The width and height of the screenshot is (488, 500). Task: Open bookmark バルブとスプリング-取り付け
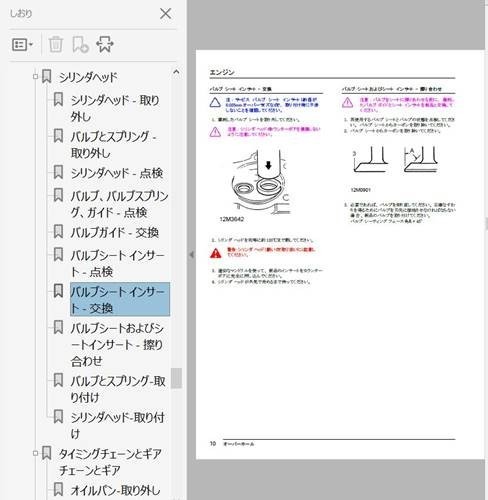tap(118, 389)
